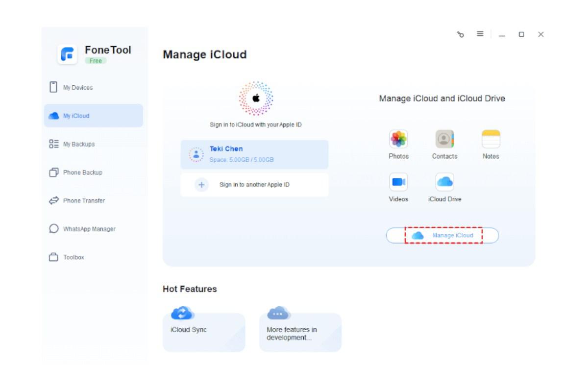This screenshot has height=392, width=588.
Task: Close the FoneTool window
Action: 541,34
